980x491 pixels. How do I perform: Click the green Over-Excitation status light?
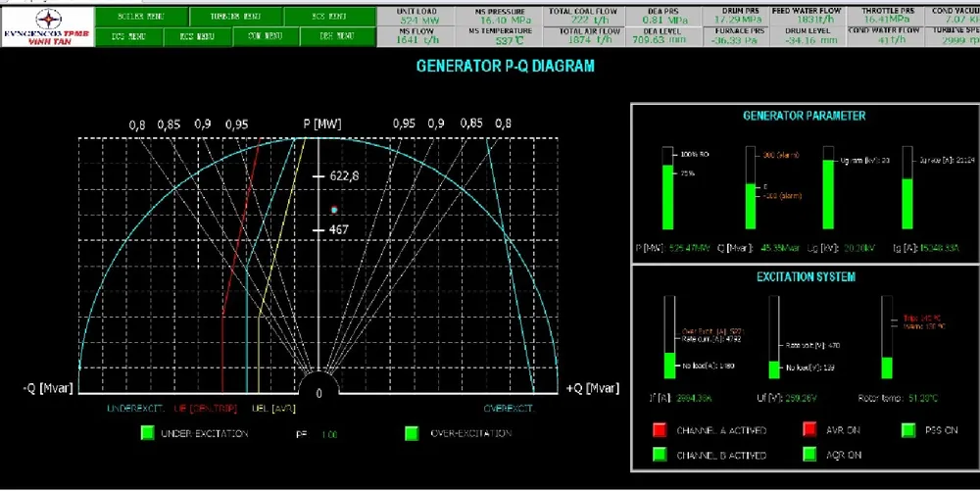click(x=411, y=432)
